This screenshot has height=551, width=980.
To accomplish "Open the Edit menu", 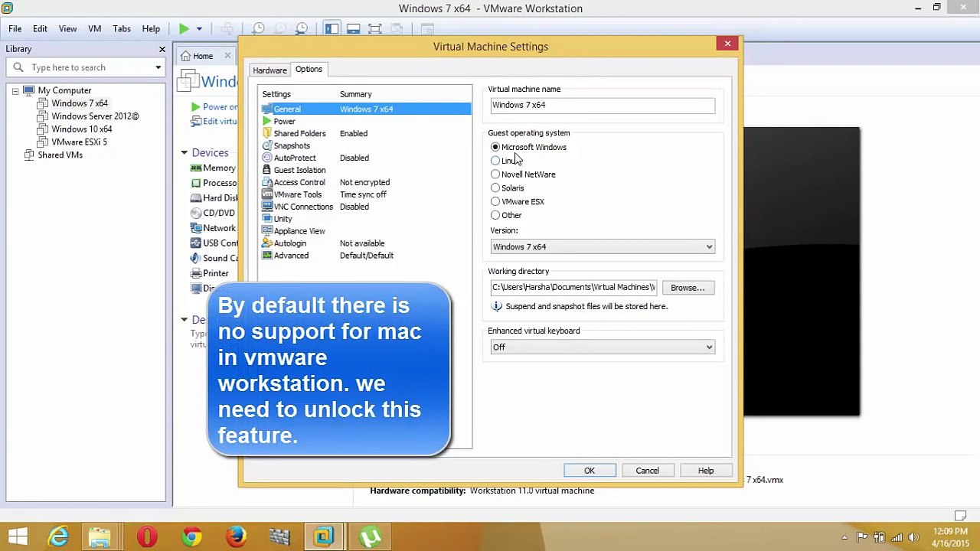I will (x=40, y=29).
